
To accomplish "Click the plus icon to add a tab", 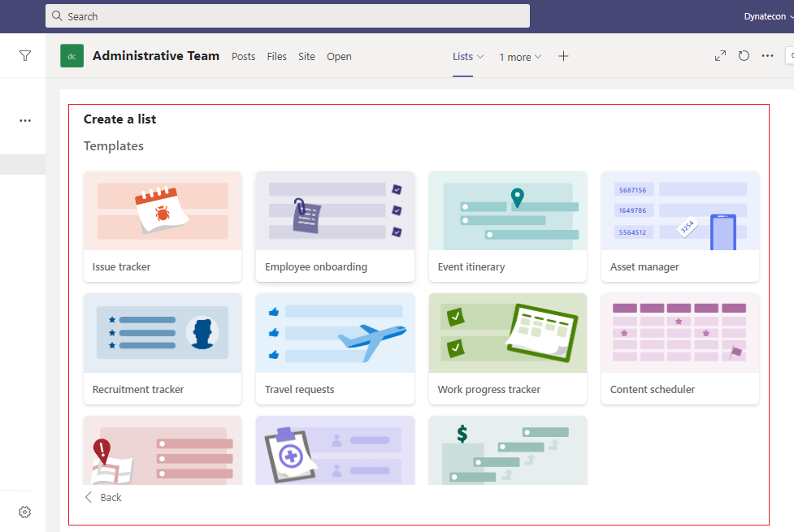I will coord(564,56).
